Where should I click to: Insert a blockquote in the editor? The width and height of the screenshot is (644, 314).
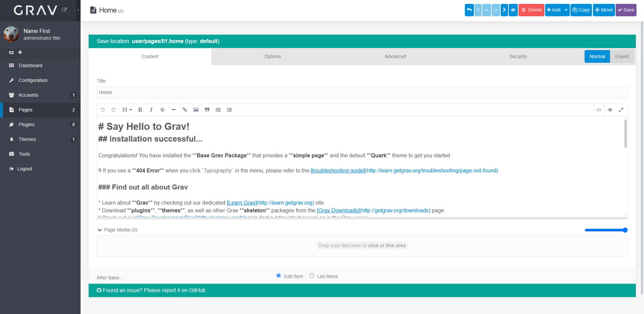pyautogui.click(x=207, y=109)
